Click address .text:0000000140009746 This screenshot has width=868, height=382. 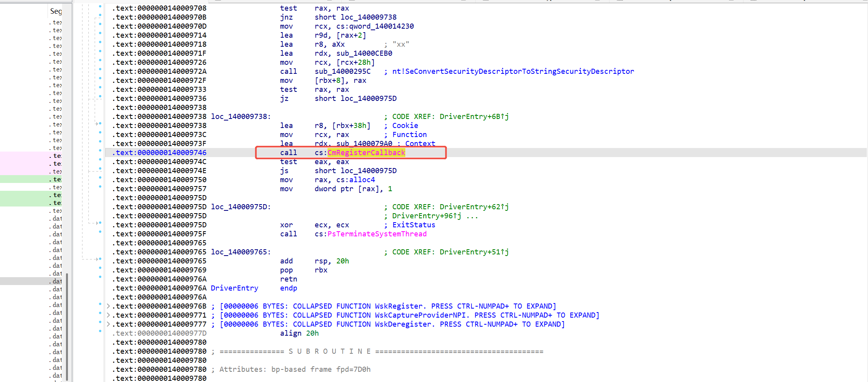click(159, 153)
